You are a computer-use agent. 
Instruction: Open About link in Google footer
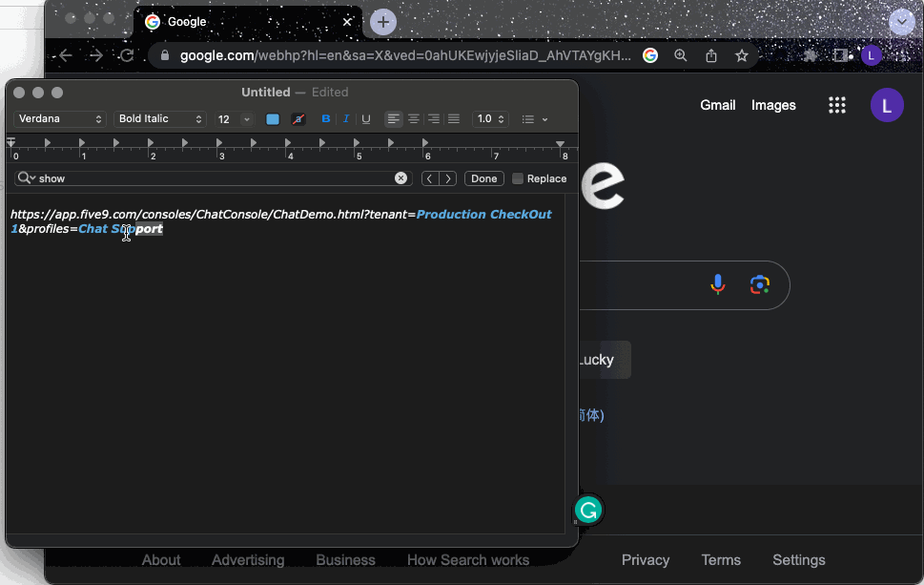(161, 559)
